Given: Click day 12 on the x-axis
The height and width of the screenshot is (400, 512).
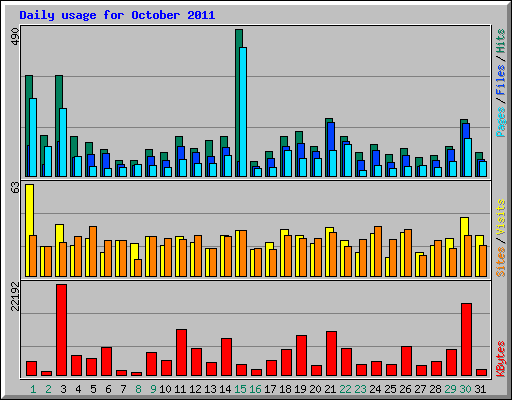Looking at the screenshot, I should point(195,389).
